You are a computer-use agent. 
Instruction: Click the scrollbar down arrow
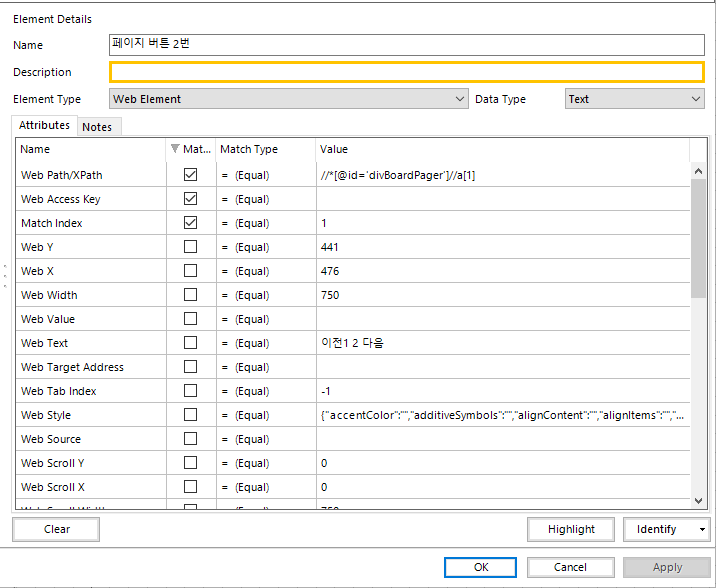point(698,500)
